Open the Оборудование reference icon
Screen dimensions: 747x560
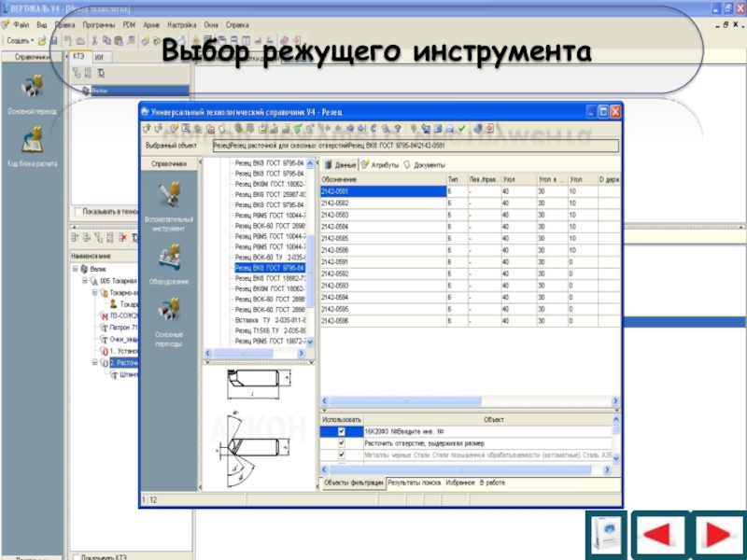(169, 258)
